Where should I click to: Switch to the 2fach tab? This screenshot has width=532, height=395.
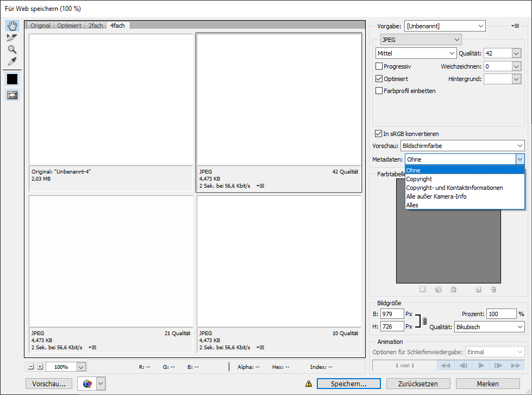click(x=96, y=26)
